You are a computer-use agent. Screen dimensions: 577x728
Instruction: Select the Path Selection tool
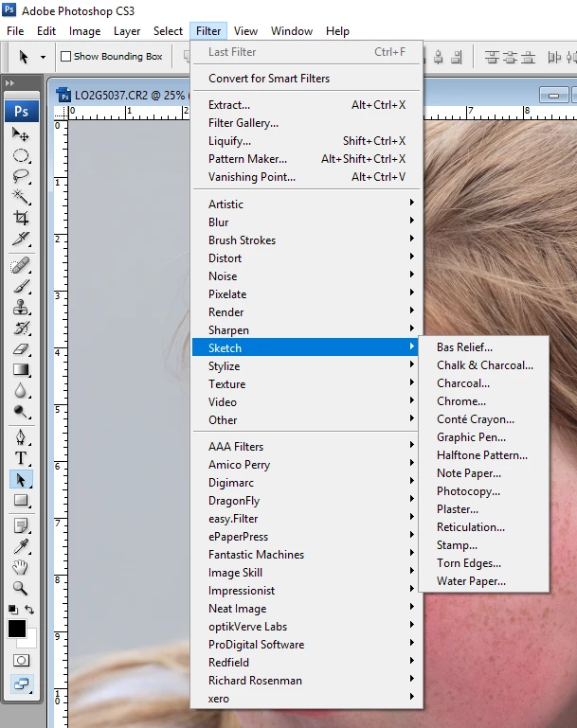21,479
